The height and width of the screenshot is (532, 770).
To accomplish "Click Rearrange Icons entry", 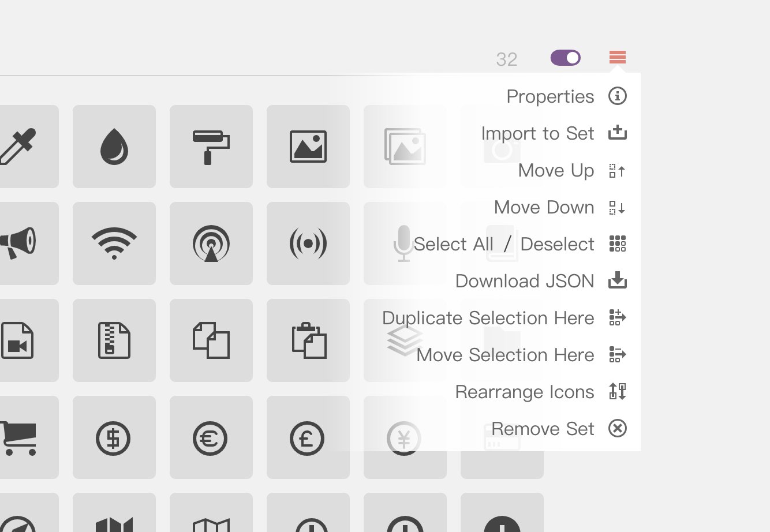I will pyautogui.click(x=525, y=392).
